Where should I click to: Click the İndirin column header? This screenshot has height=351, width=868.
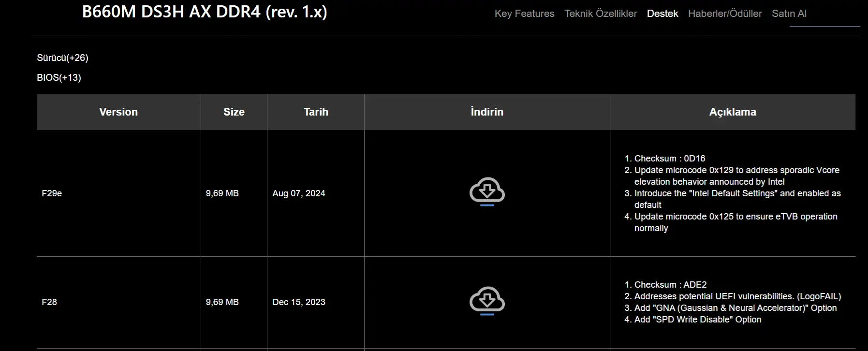point(487,112)
